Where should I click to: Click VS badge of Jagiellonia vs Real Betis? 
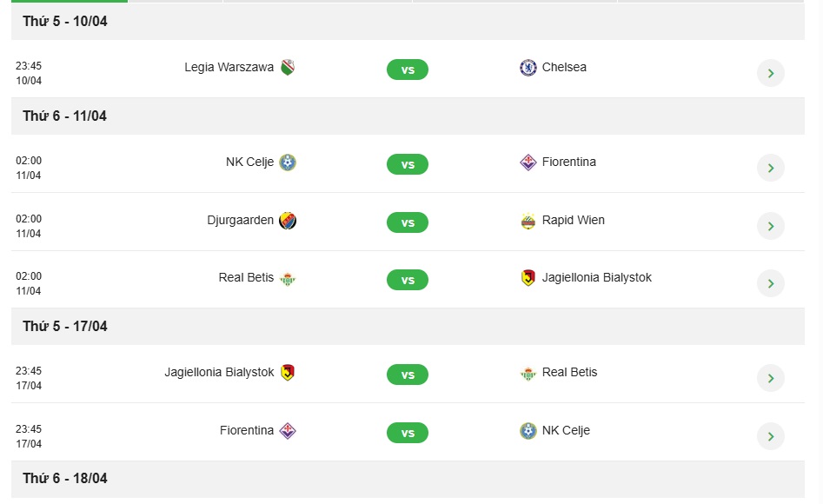(x=408, y=375)
